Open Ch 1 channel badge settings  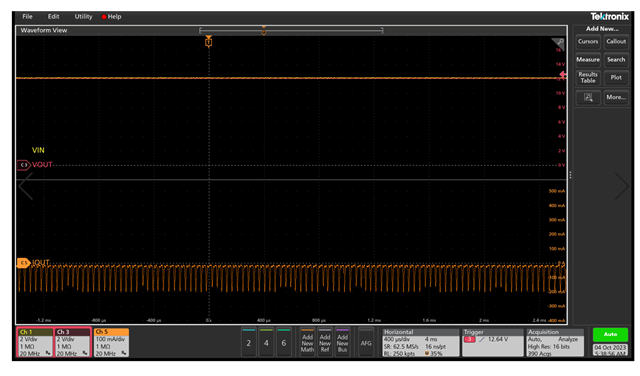[35, 343]
